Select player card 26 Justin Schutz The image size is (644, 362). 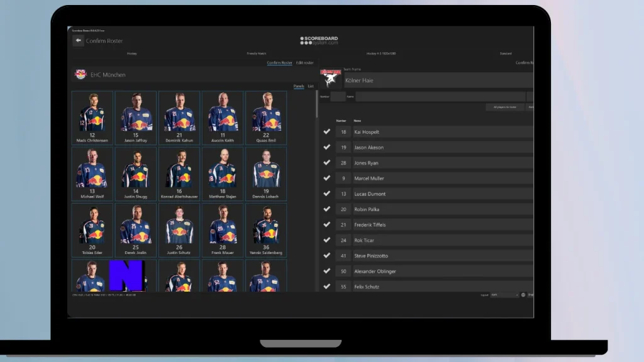(179, 230)
